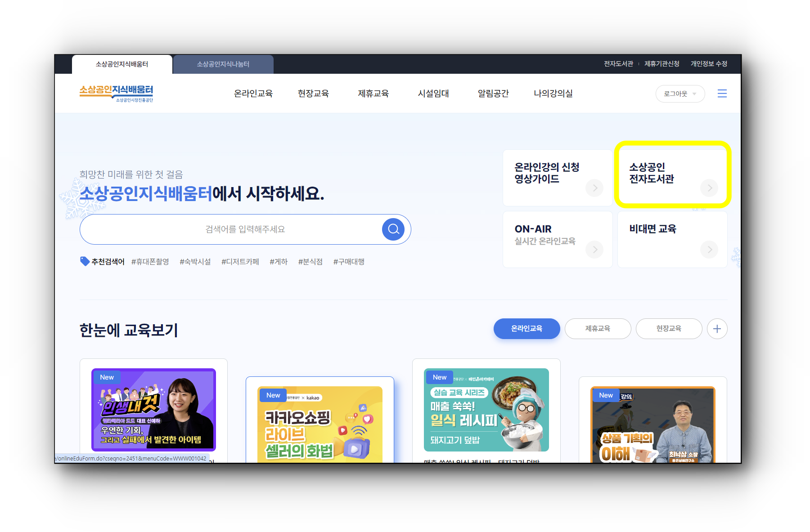Open the 로그아웃 dropdown
The image size is (810, 532).
680,94
